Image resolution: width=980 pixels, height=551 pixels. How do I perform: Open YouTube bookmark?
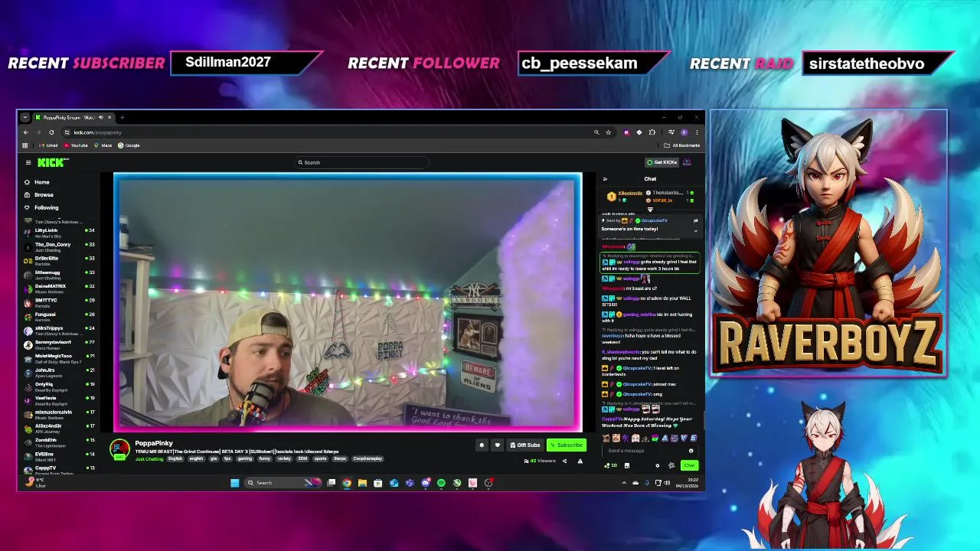tap(76, 145)
